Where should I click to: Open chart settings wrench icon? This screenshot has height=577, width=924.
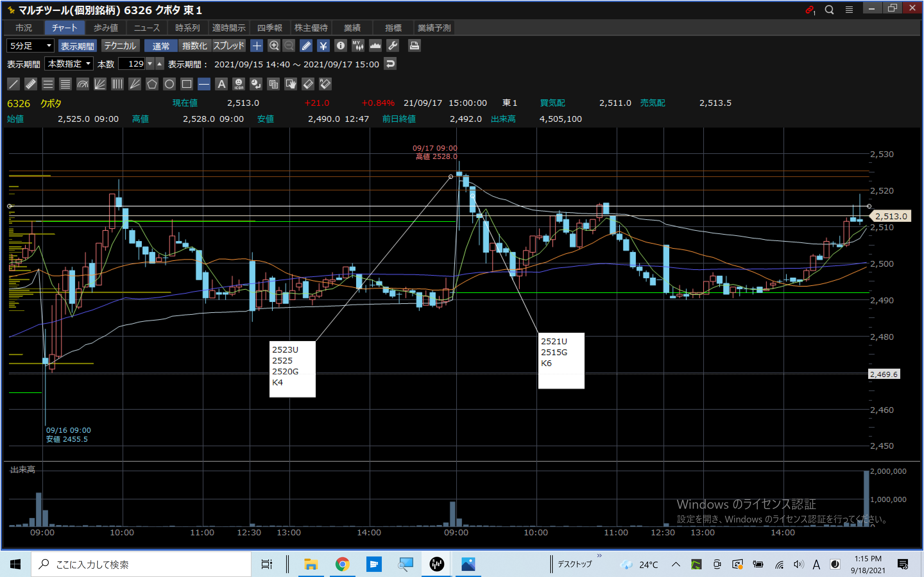coord(392,46)
